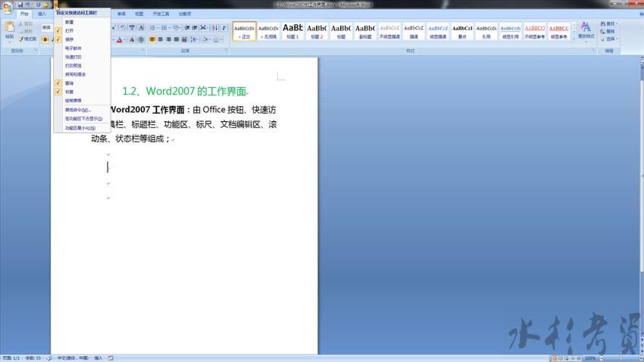This screenshot has width=644, height=362.
Task: Click the line spacing icon
Action: [x=194, y=39]
